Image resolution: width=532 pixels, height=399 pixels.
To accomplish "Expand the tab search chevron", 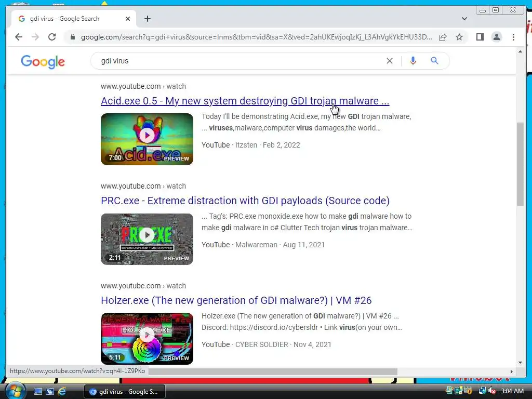I will 464,19.
